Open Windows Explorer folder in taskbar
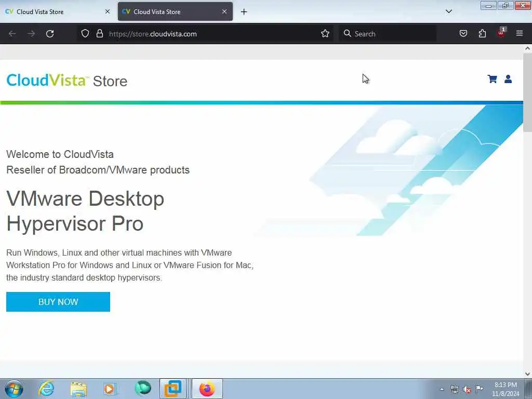This screenshot has width=532, height=399. (x=78, y=389)
